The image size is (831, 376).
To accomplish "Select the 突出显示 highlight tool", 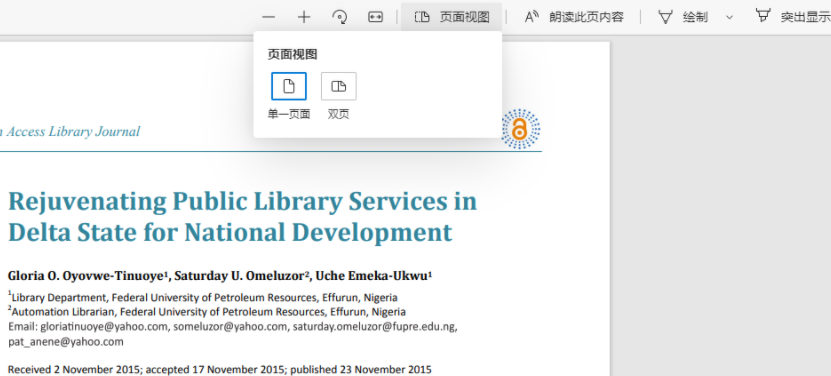I will (x=793, y=17).
